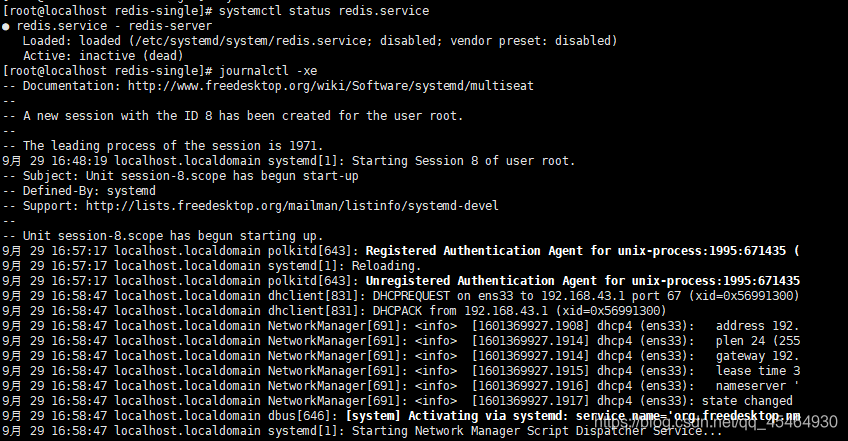Screen dimensions: 848x441
Task: Click the 'DHCPREQUEST on ens33' log line
Action: [x=401, y=296]
